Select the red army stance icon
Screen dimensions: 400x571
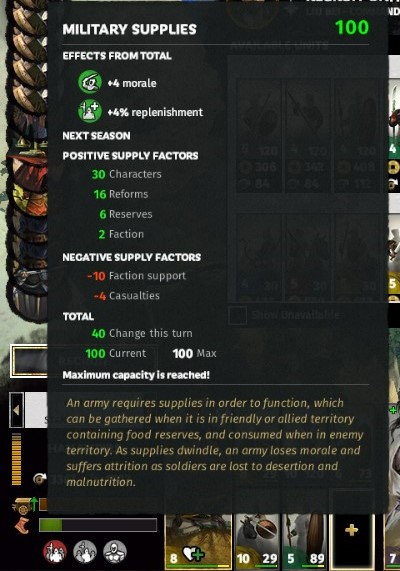(55, 551)
